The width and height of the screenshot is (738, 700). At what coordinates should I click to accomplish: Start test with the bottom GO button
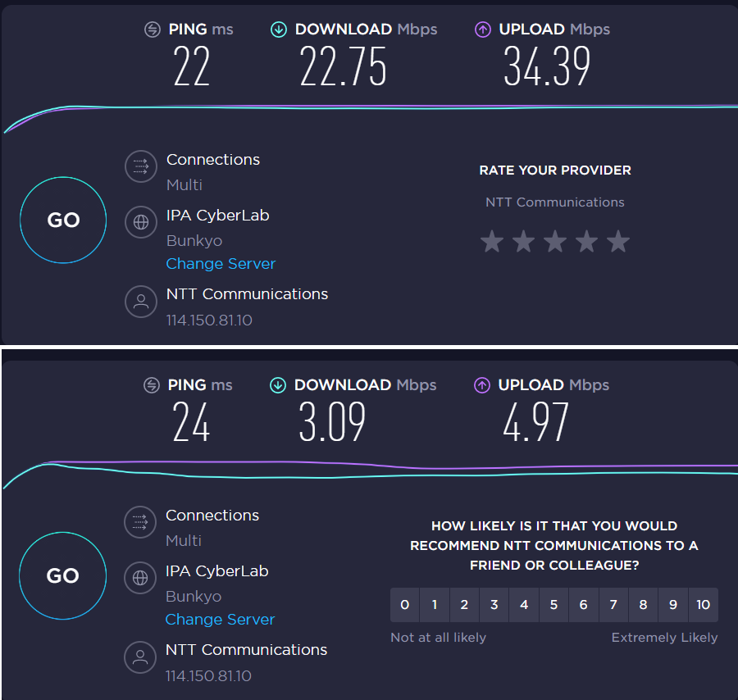point(62,575)
